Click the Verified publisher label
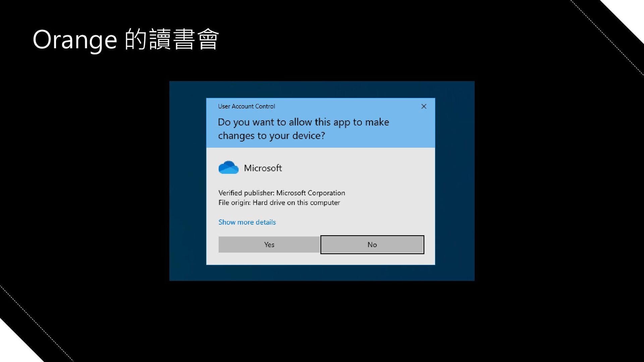The width and height of the screenshot is (644, 362). coord(247,193)
